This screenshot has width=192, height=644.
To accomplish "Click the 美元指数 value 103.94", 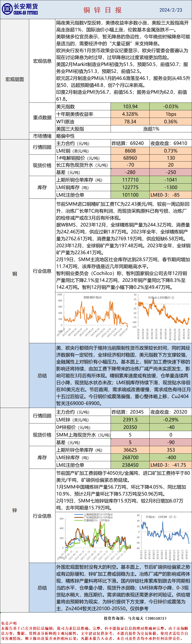I will pos(130,106).
